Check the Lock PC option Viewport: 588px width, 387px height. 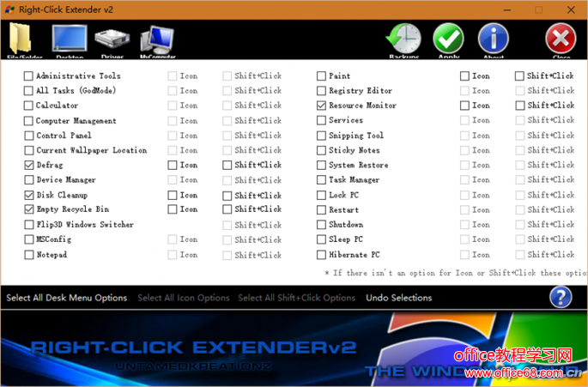tap(321, 195)
